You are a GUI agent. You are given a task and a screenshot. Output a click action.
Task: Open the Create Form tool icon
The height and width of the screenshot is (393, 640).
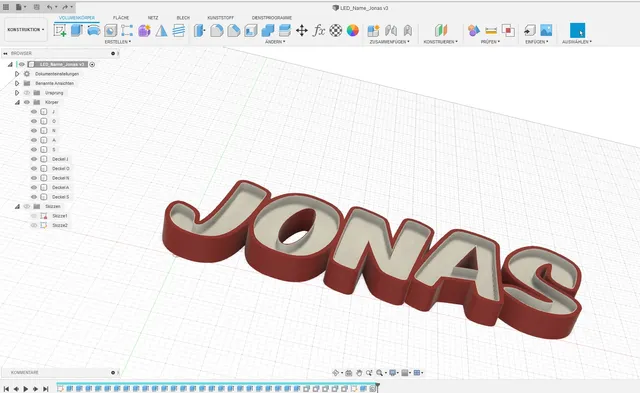point(144,31)
